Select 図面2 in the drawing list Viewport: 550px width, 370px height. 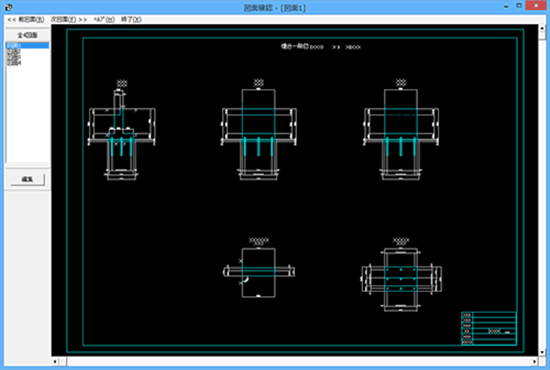point(14,51)
